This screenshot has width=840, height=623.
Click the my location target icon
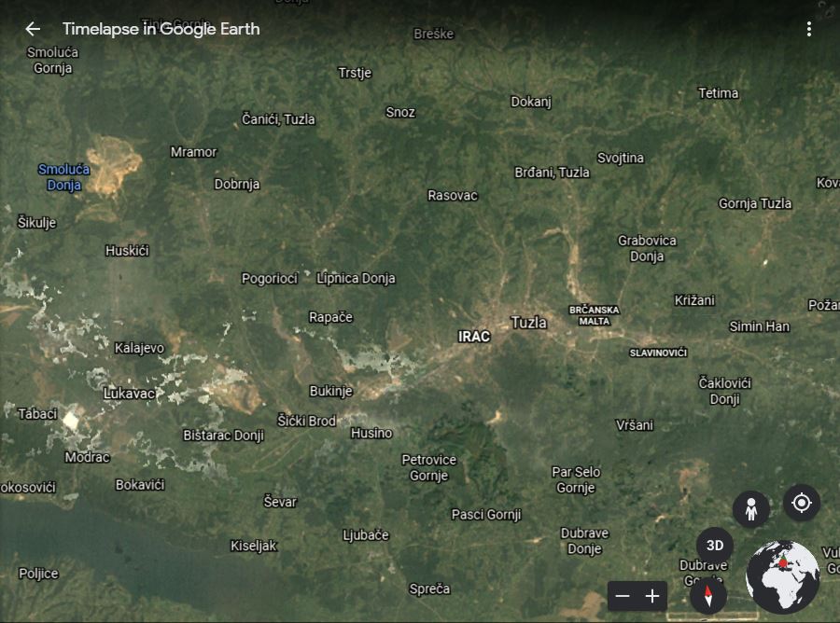pyautogui.click(x=801, y=504)
